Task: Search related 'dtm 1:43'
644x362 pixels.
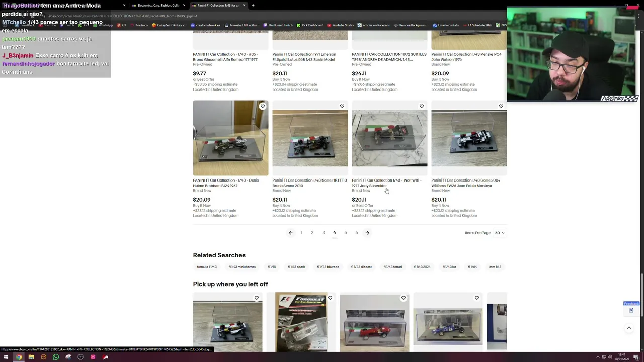Action: pos(495,267)
